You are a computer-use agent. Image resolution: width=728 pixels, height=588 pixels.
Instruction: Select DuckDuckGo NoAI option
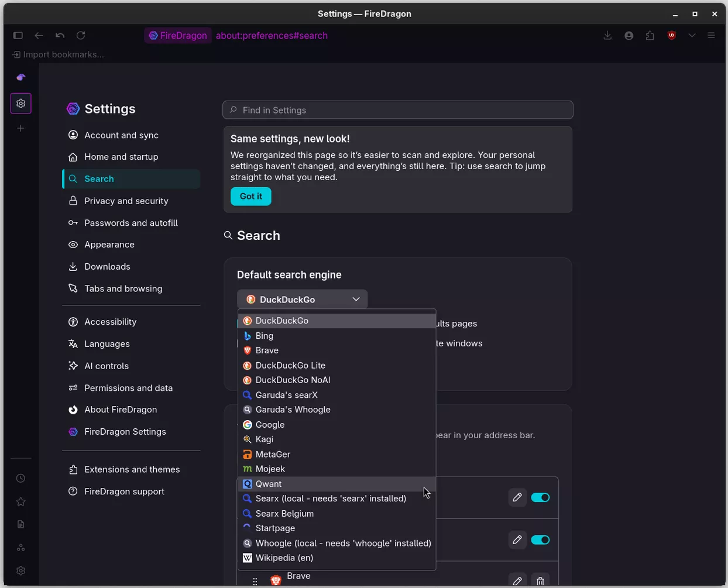(336, 380)
